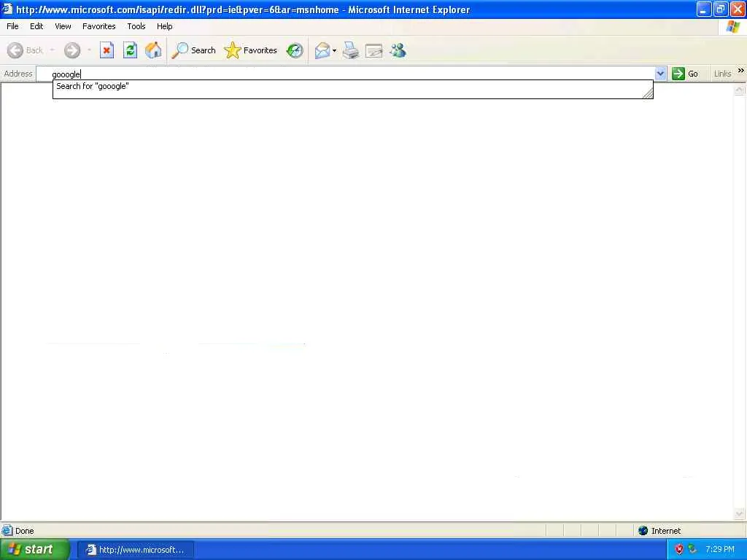Click the Windows flag logo throbber
Screen dimensions: 747x560
click(732, 27)
